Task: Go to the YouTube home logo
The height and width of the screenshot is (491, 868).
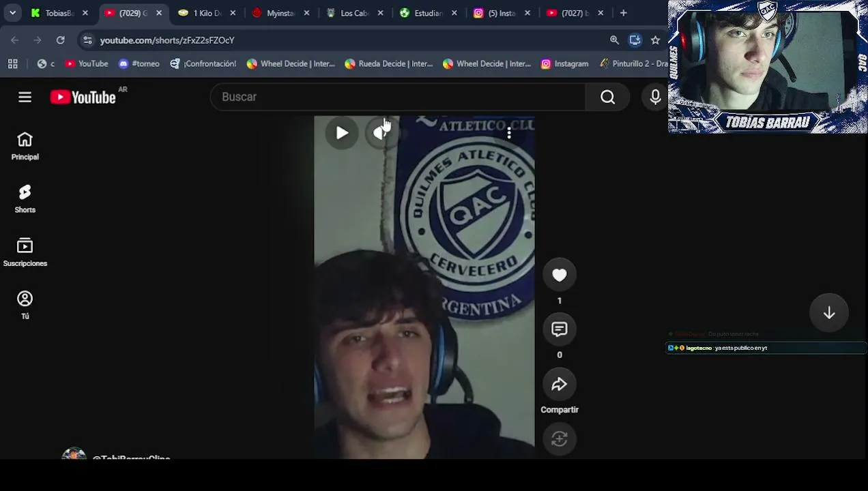Action: [x=83, y=98]
